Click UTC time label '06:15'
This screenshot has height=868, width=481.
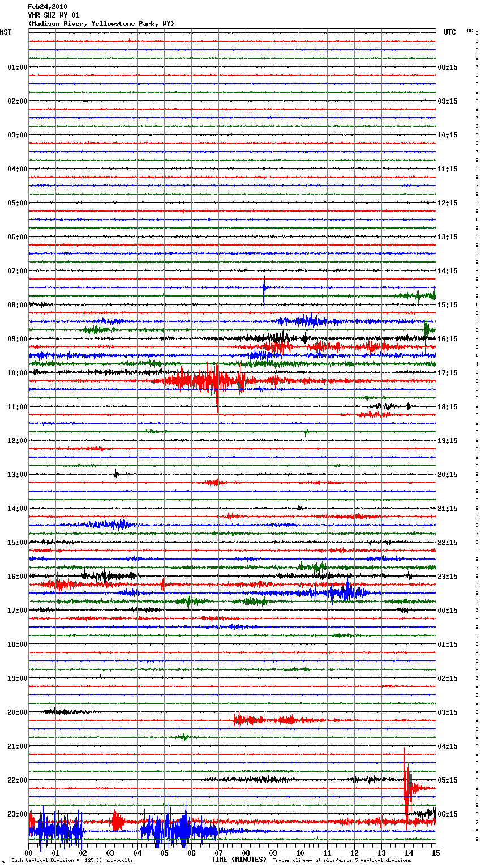coord(448,814)
